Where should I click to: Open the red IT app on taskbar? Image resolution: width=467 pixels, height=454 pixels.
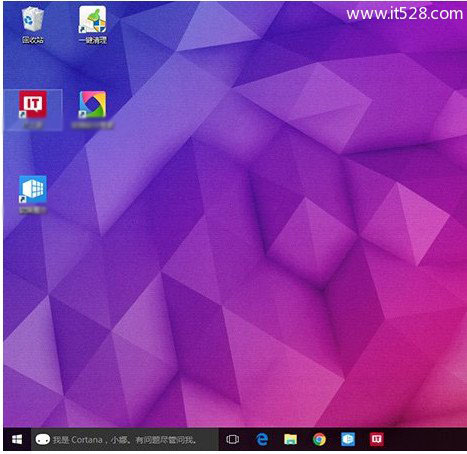(377, 439)
